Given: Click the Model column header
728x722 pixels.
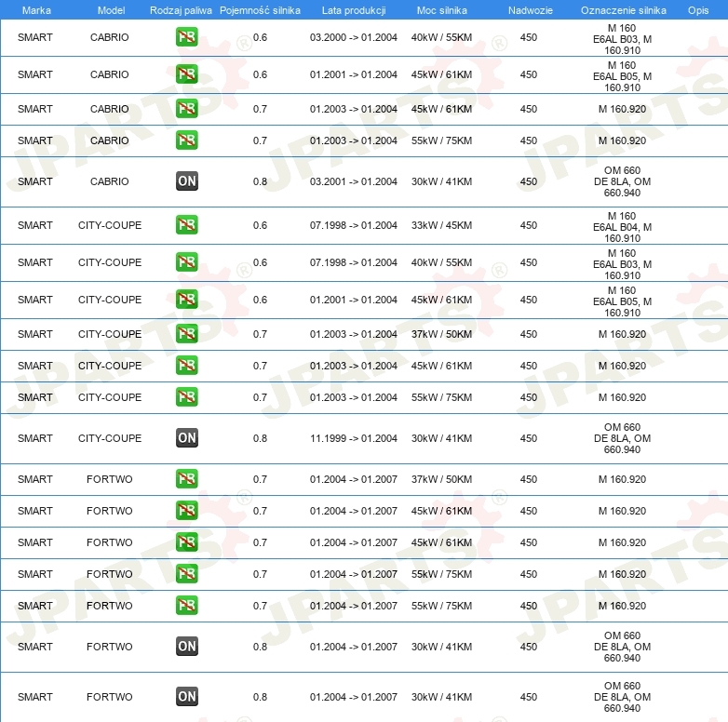Looking at the screenshot, I should 111,10.
